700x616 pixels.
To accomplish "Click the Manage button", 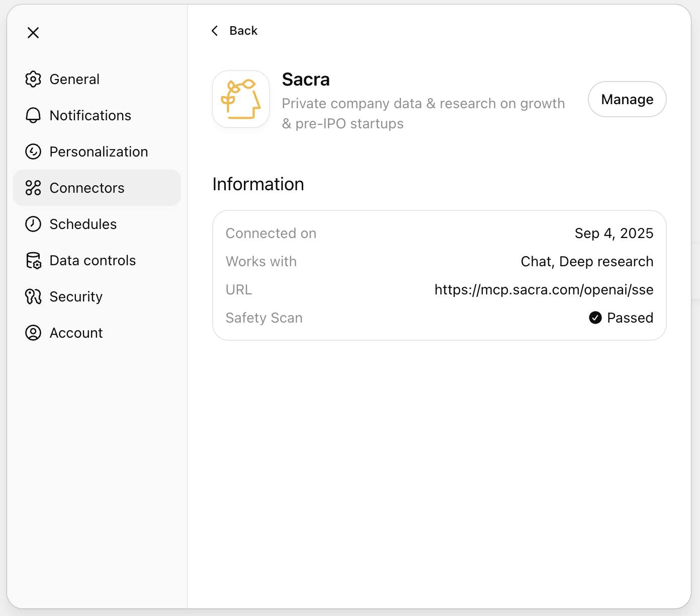I will (627, 99).
